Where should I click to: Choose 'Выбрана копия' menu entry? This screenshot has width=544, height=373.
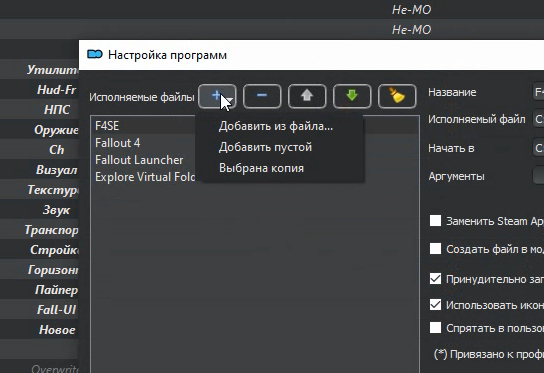point(261,168)
